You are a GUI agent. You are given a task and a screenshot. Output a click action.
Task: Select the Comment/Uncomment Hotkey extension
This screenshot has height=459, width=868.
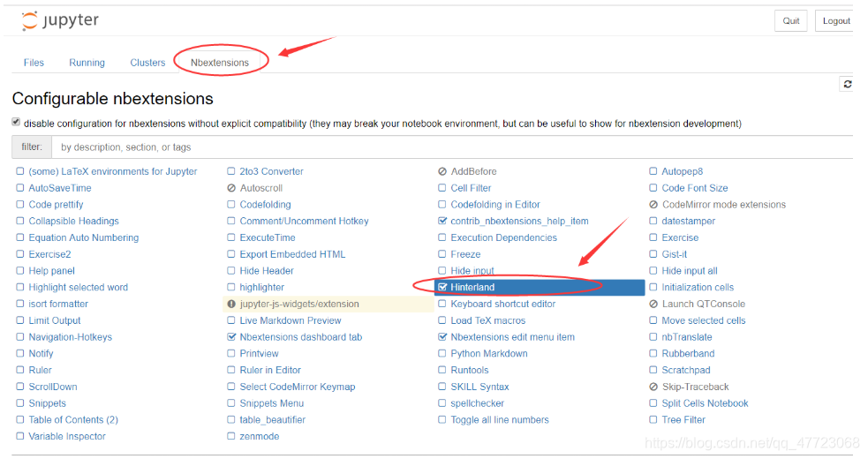(x=304, y=222)
